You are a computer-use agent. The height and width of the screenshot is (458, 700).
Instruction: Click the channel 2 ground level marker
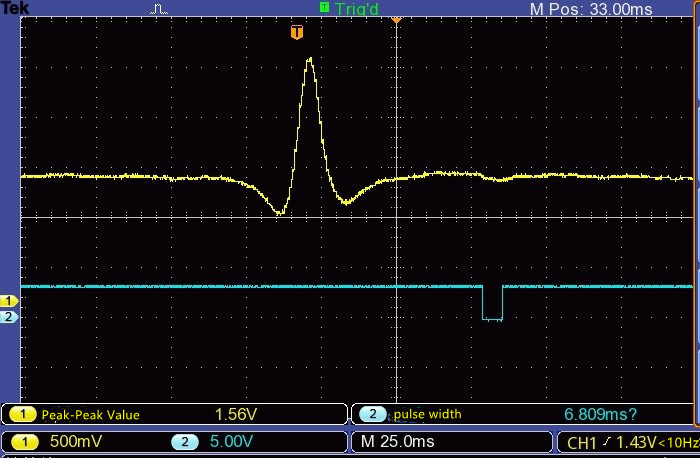coord(8,317)
